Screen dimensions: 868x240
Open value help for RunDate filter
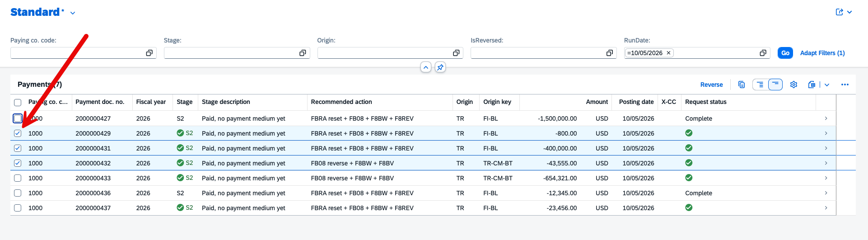point(763,53)
